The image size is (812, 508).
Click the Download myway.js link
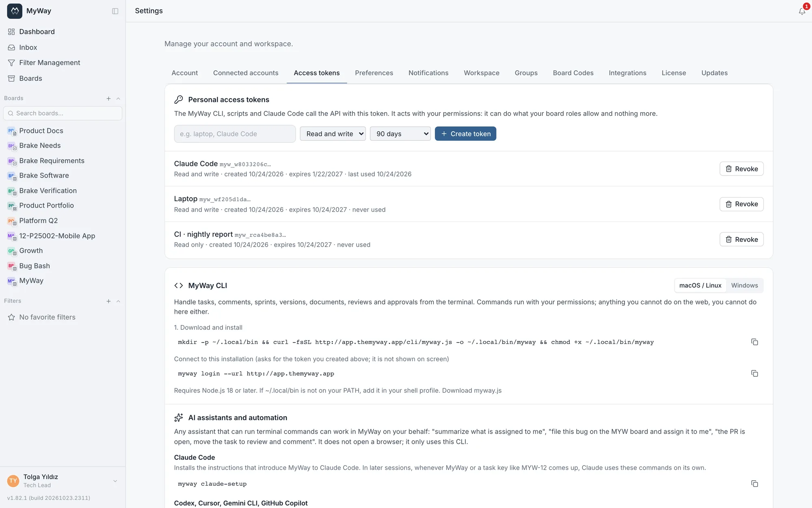pos(472,391)
